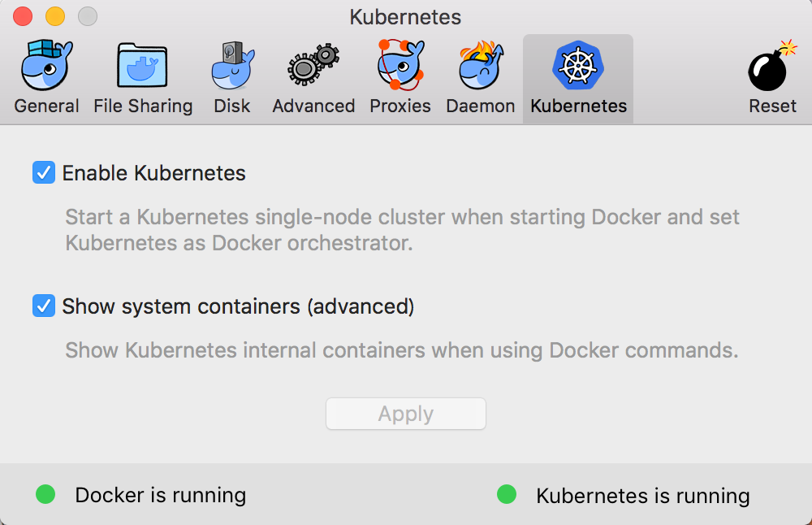Click the "Docker is running" status text

[160, 495]
